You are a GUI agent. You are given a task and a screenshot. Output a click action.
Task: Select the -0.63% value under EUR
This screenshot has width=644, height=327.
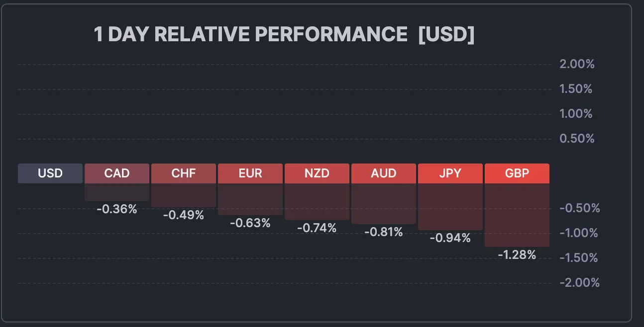tap(250, 223)
